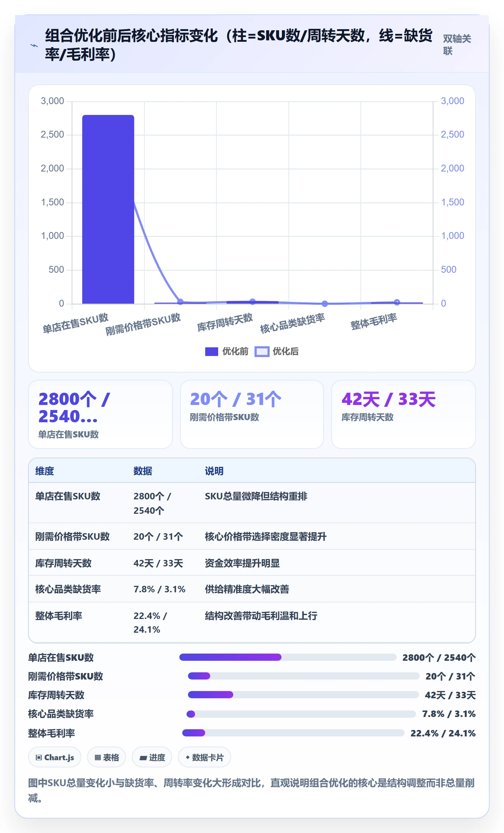Click the diamond icon in the 数据卡片 tag
The width and height of the screenshot is (504, 833).
click(x=188, y=757)
